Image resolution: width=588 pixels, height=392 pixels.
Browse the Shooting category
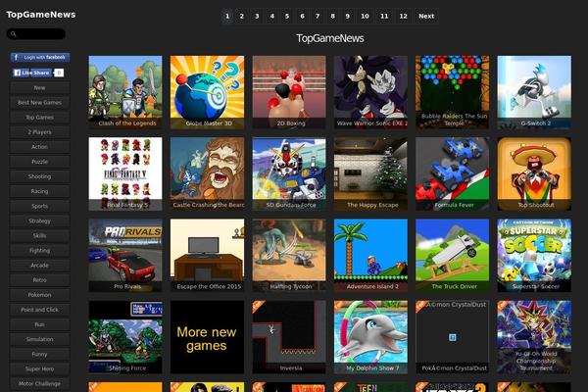pos(39,176)
